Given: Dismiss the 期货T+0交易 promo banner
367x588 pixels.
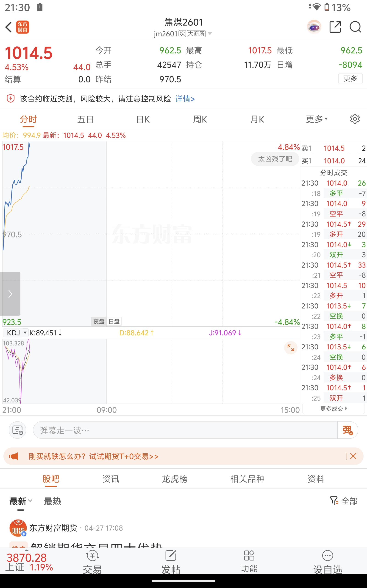Looking at the screenshot, I should 353,456.
